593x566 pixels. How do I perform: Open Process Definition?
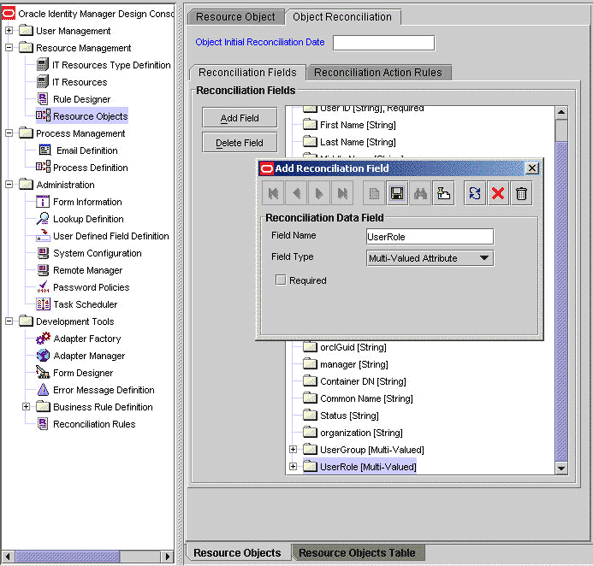pyautogui.click(x=90, y=167)
